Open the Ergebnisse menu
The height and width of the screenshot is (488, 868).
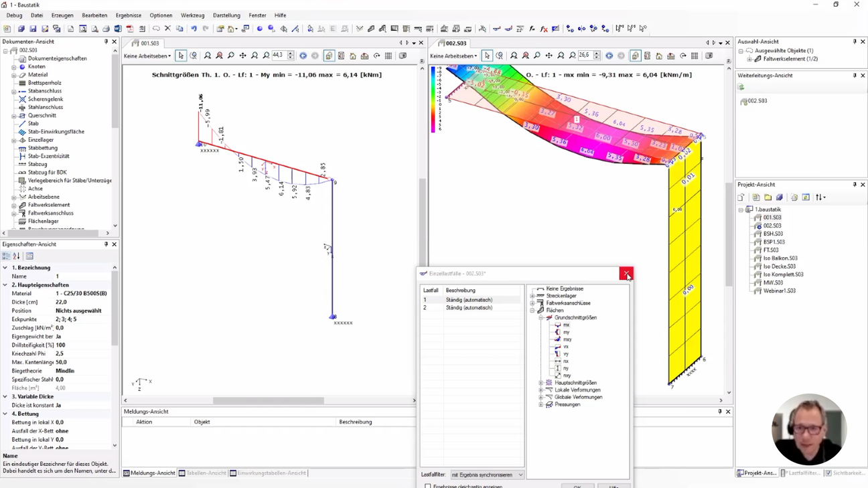(x=128, y=15)
